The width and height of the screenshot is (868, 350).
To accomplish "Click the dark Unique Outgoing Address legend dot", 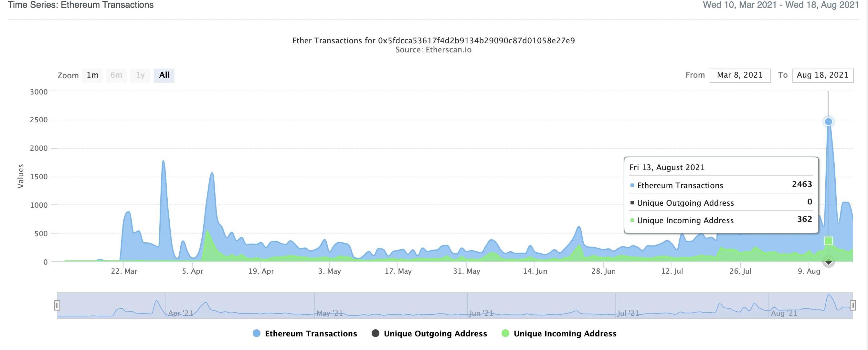I will click(x=376, y=334).
